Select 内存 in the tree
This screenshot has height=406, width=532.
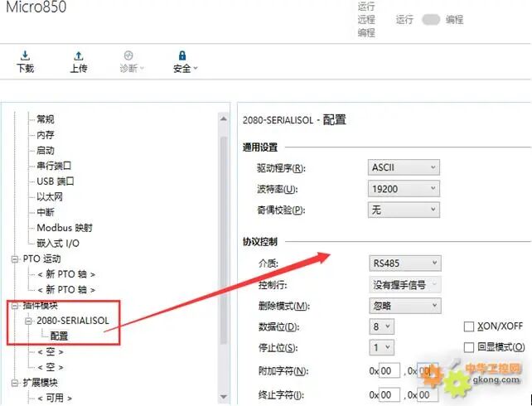46,135
